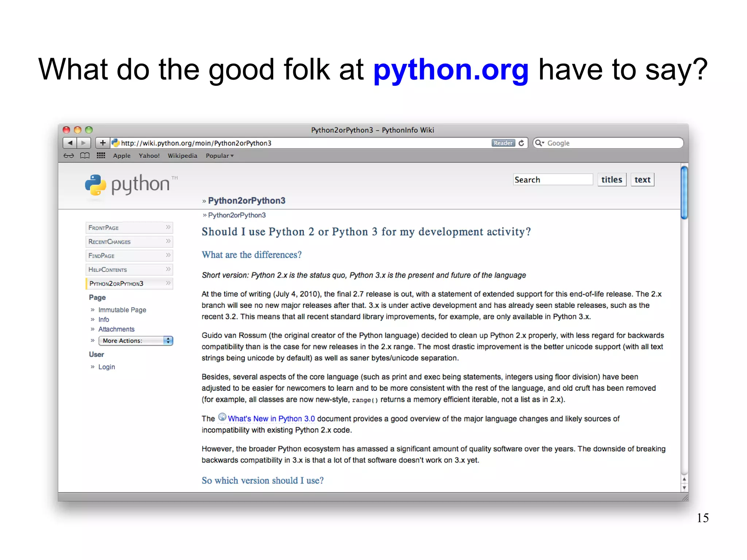Click chevron beside Python2orPython3 sidebar item

pos(168,283)
